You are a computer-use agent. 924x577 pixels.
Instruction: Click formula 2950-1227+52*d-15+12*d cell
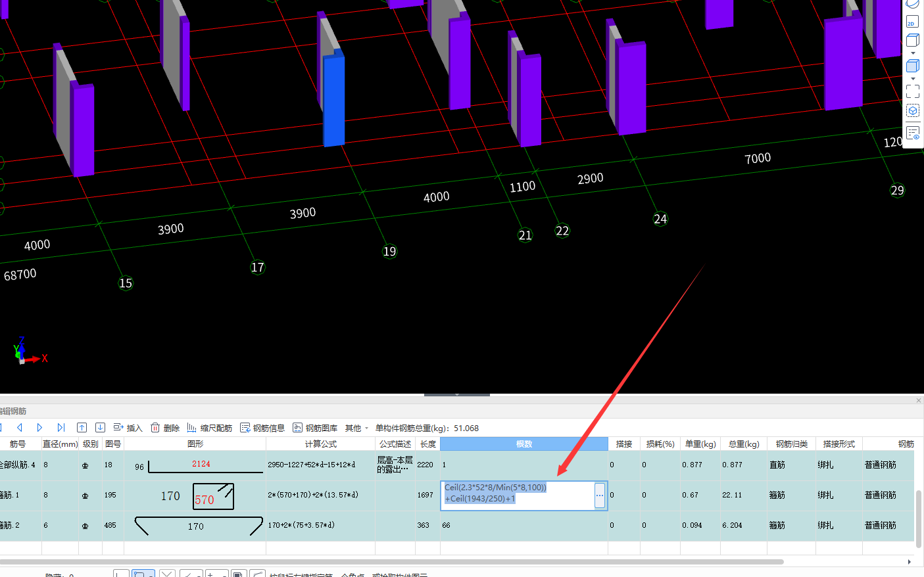pyautogui.click(x=320, y=465)
